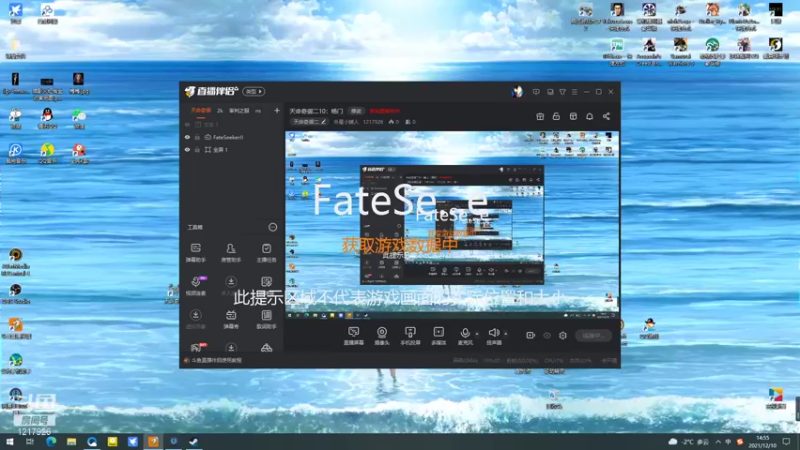Viewport: 800px width, 450px height.
Task: Open the 歌词助手 tool
Action: pos(266,319)
